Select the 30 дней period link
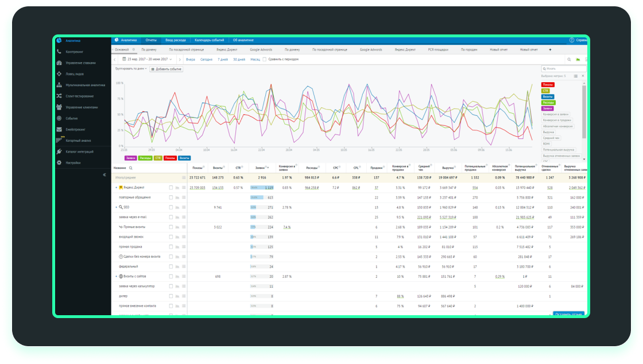643x364 pixels. [x=239, y=60]
